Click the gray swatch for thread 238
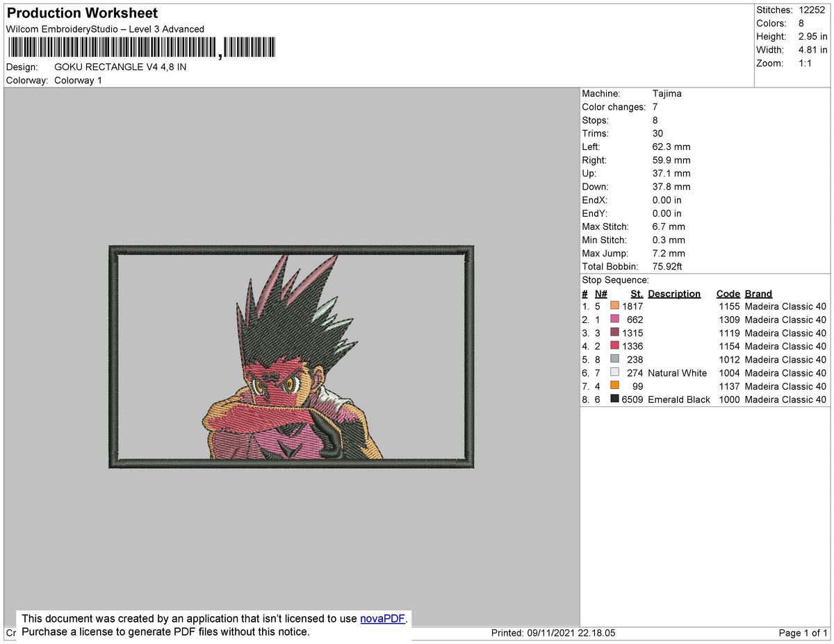Viewport: 834px width, 644px height. (x=614, y=359)
